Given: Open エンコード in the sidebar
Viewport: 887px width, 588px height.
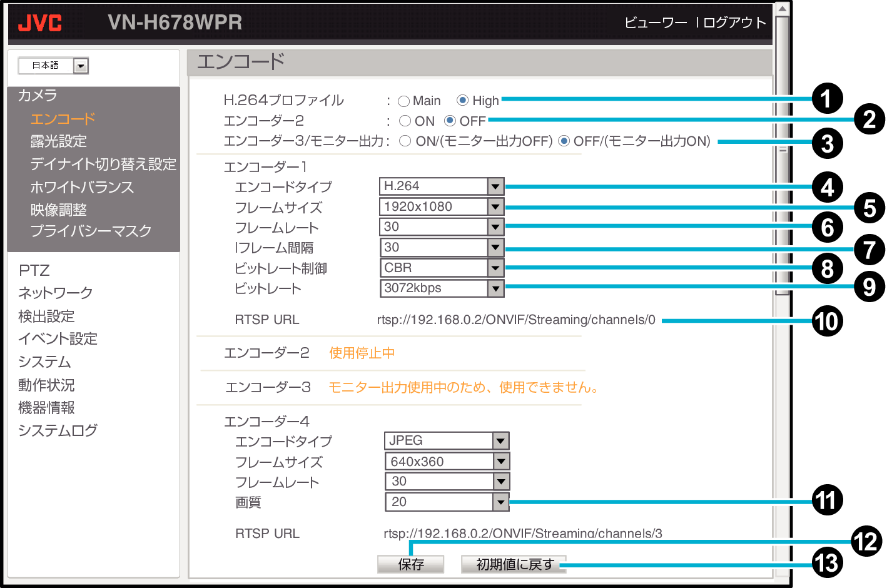Looking at the screenshot, I should (x=63, y=119).
